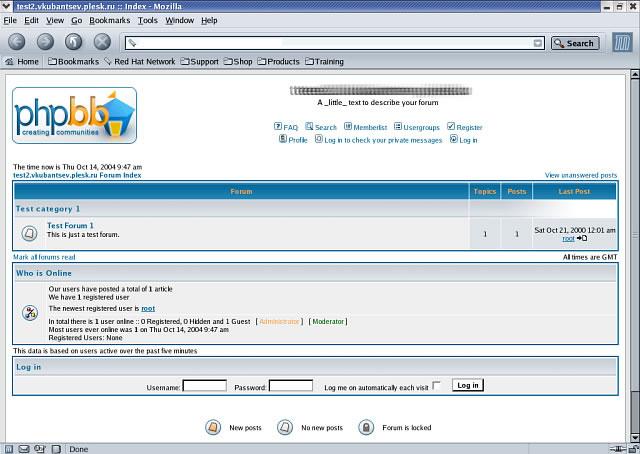
Task: Click the New posts legend icon
Action: click(213, 427)
